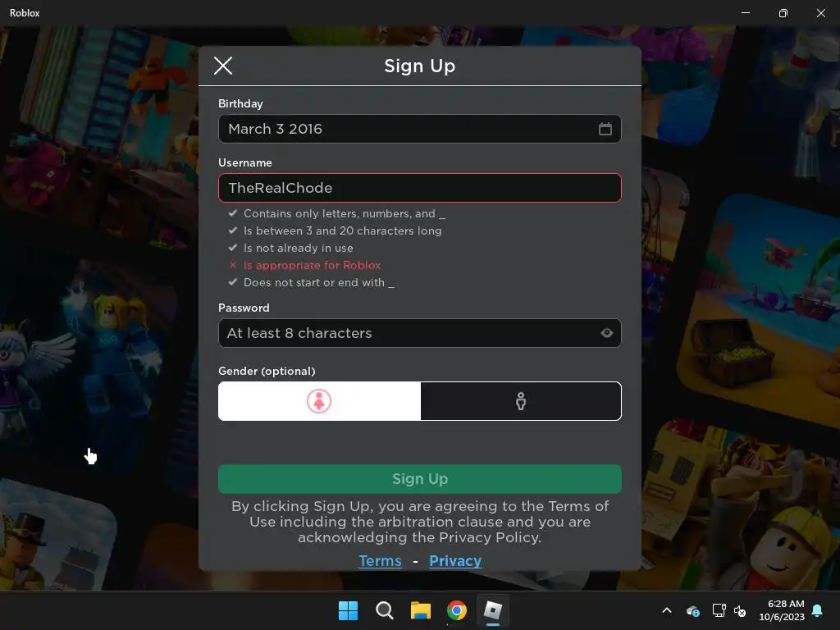The height and width of the screenshot is (630, 840).
Task: Open File Explorer from the taskbar
Action: point(421,610)
